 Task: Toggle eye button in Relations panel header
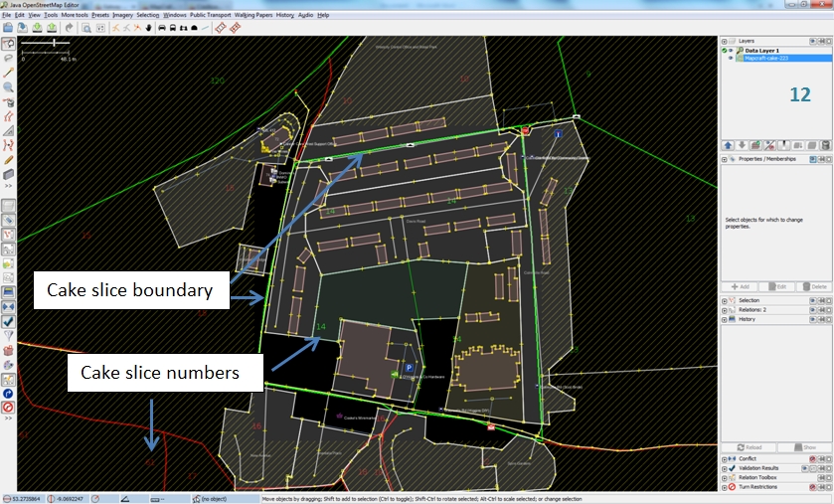click(813, 310)
